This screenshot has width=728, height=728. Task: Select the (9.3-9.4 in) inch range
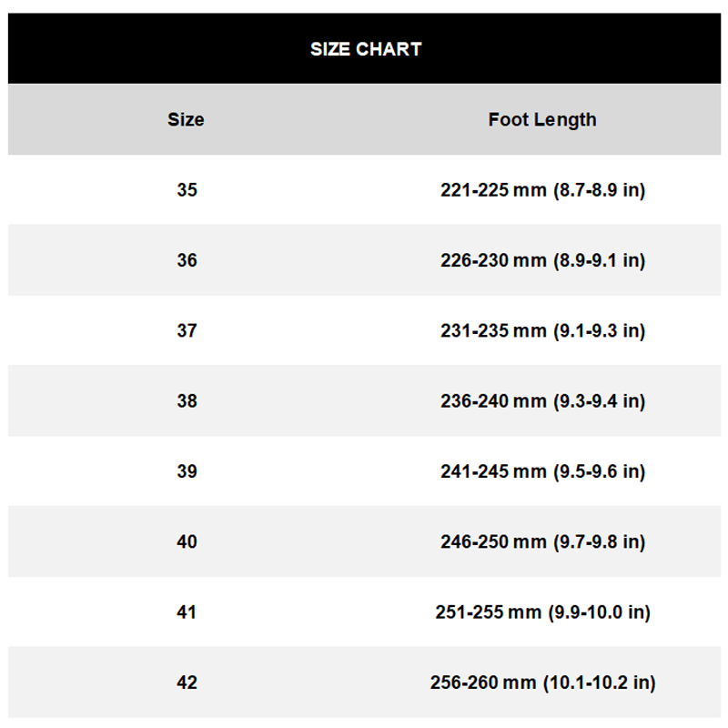coord(599,400)
